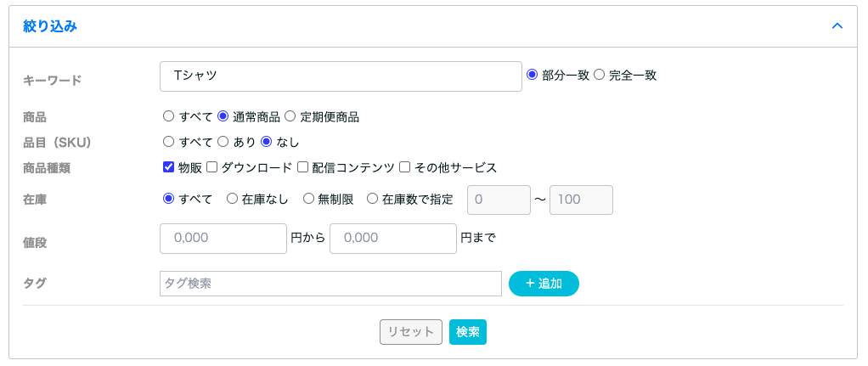Select 完全一致 match option

599,75
